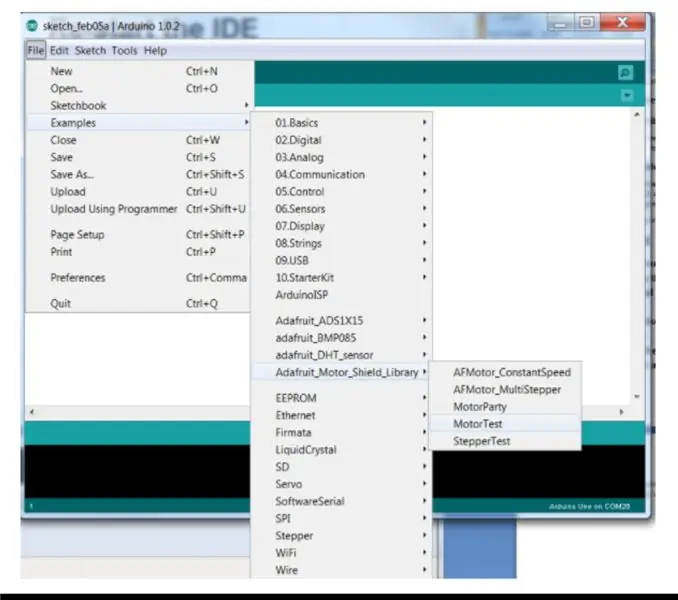Expand EEPROM examples

pyautogui.click(x=342, y=398)
